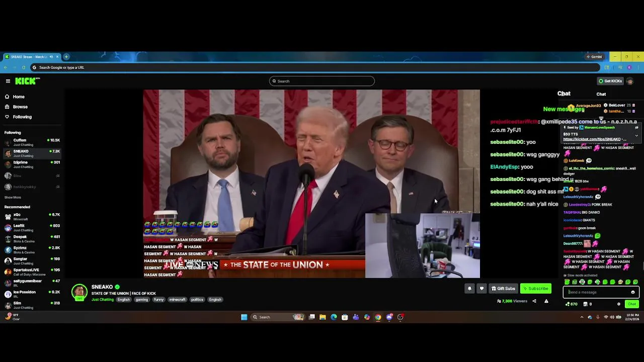644x362 pixels.
Task: Mute the SNEAKO Stream tab audio
Action: (51, 57)
